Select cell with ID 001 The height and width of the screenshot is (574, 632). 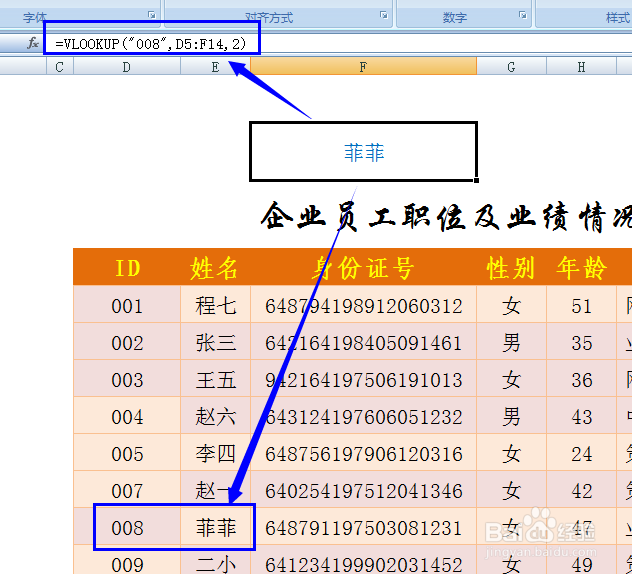(127, 305)
